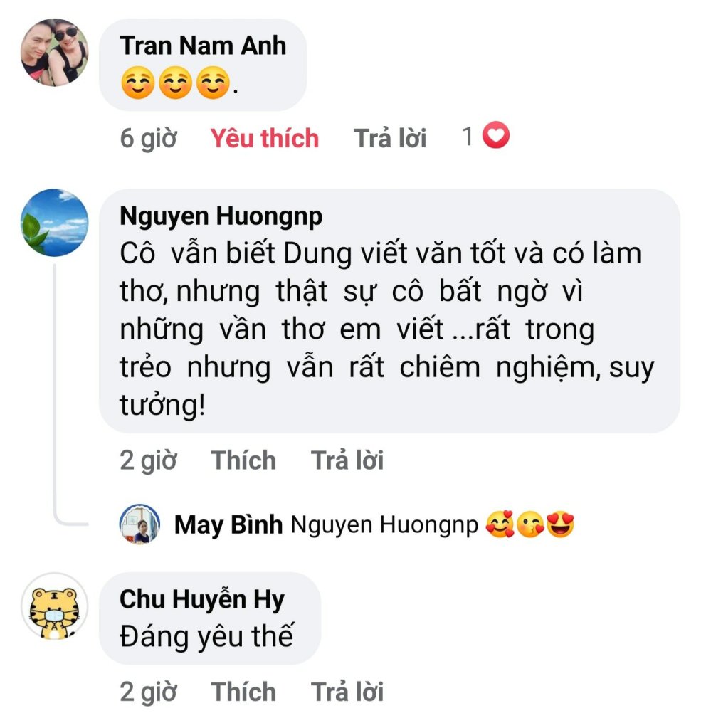Viewport: 701px width, 728px height.
Task: Click Chu Huyền Hy's tiger avatar
Action: click(55, 606)
